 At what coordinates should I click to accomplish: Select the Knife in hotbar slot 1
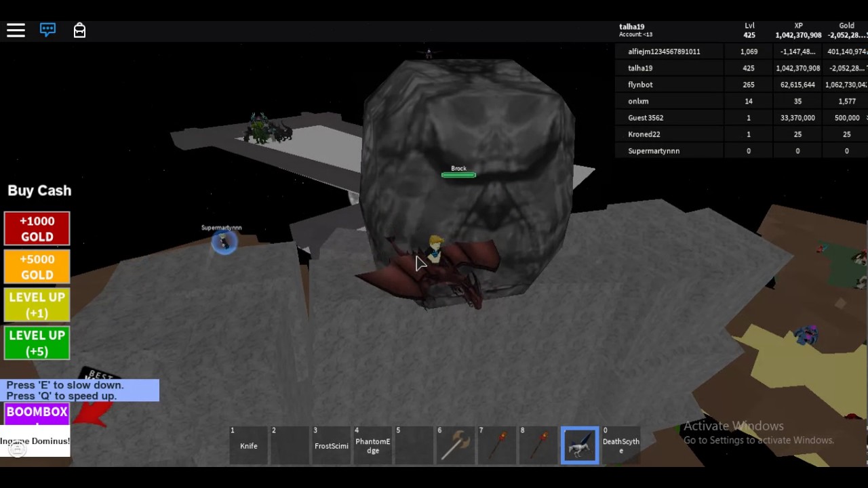248,445
